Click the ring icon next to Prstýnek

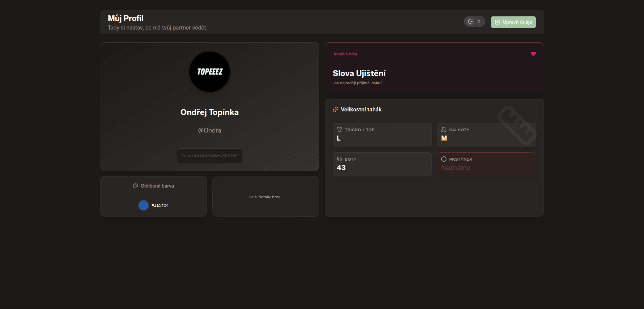point(444,159)
